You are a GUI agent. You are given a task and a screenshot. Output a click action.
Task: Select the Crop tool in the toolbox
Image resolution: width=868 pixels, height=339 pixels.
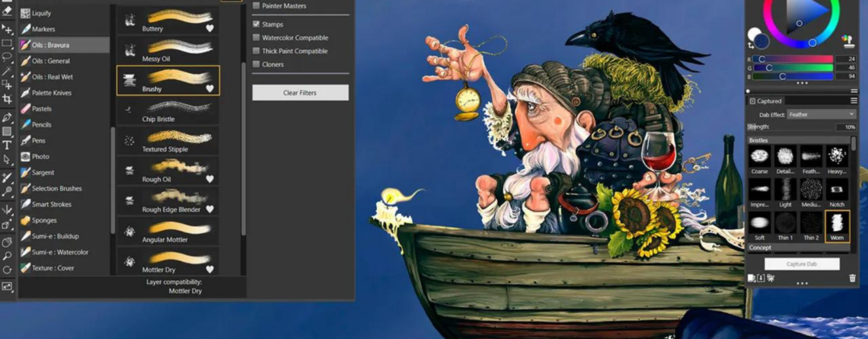pyautogui.click(x=7, y=99)
